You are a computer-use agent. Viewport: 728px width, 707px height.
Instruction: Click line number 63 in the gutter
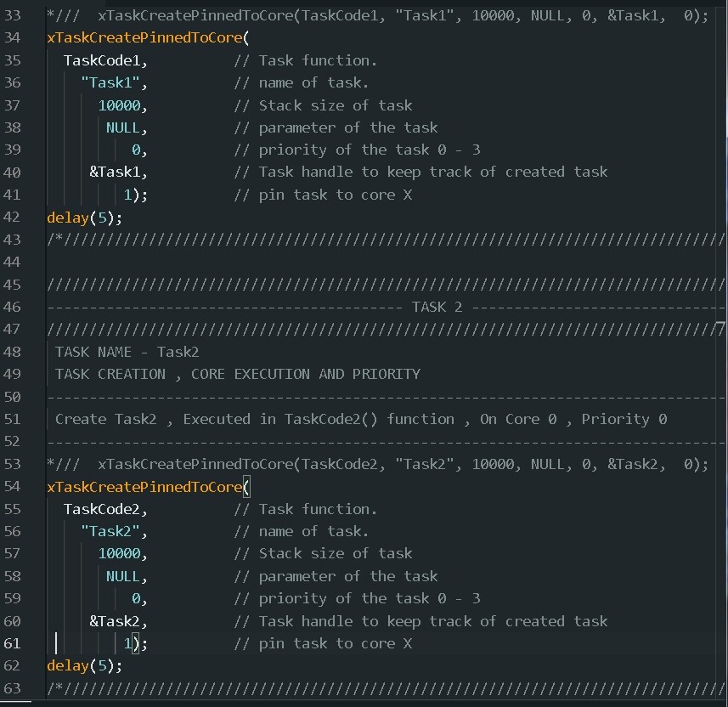tap(30, 688)
